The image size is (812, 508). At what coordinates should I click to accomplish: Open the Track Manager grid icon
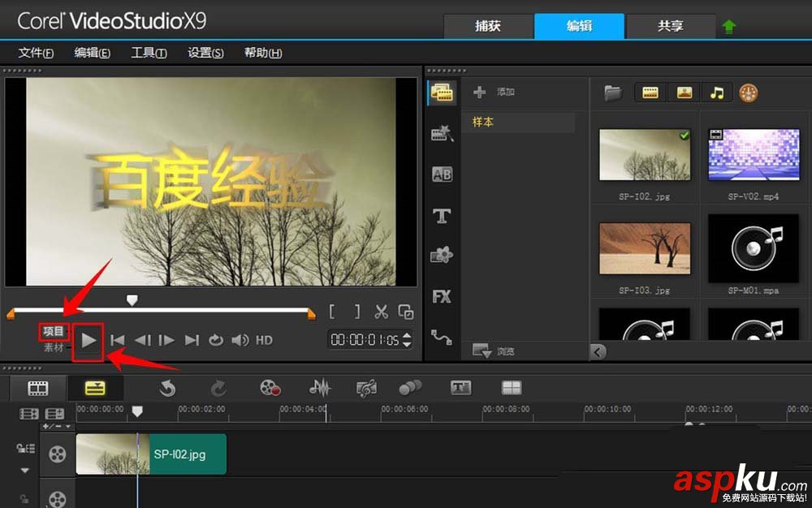click(x=512, y=389)
